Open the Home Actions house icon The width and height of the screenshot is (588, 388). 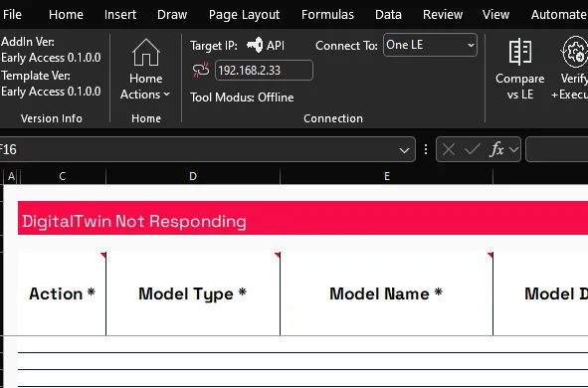click(x=146, y=52)
